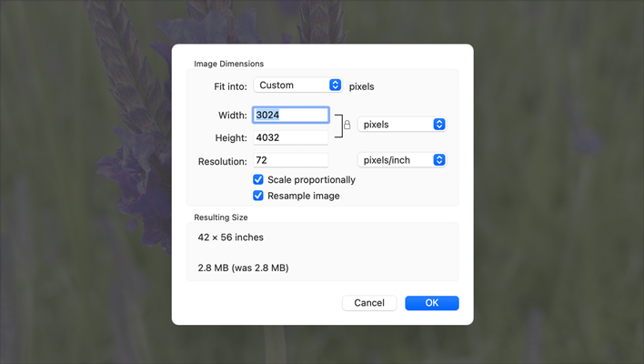
Task: Open the pixels unit dropdown for Width and Height
Action: 401,124
